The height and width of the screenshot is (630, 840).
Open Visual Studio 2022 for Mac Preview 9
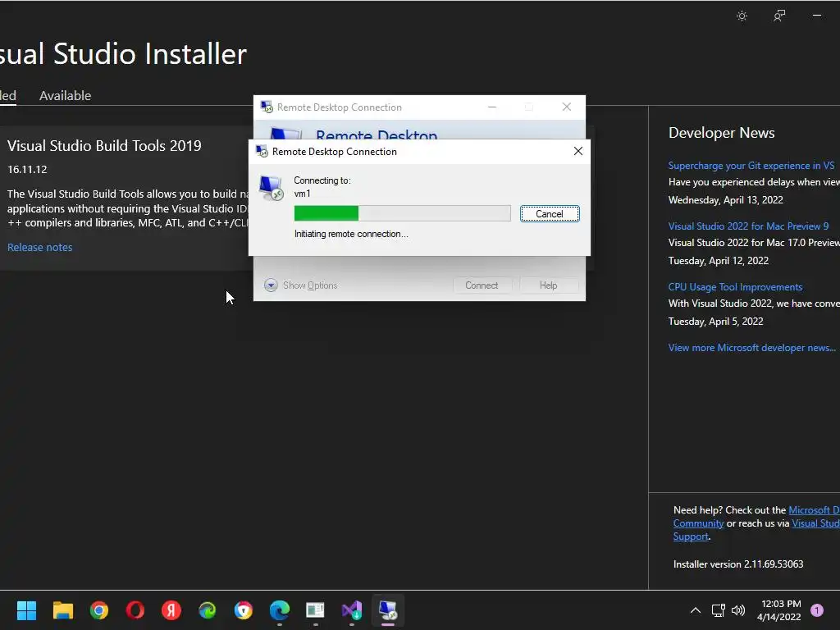pos(748,226)
